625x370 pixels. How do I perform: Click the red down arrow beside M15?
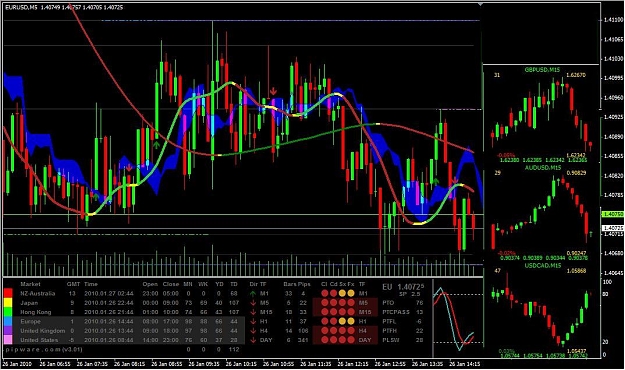tap(253, 312)
